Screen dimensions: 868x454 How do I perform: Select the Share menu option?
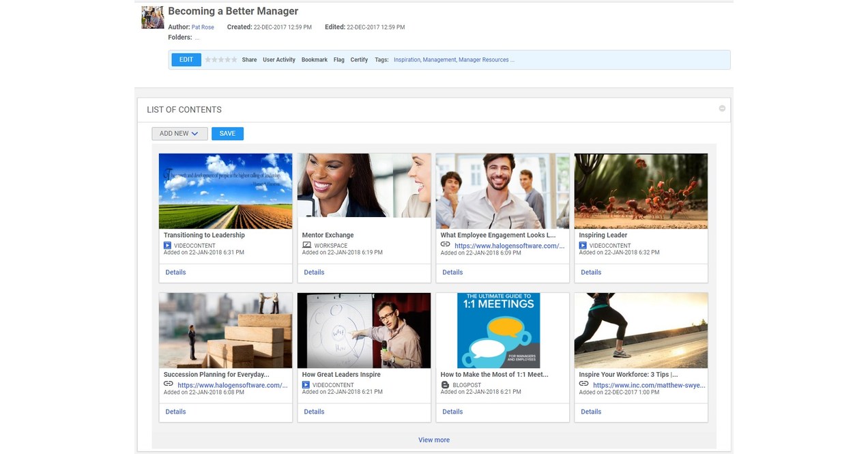[x=249, y=60]
